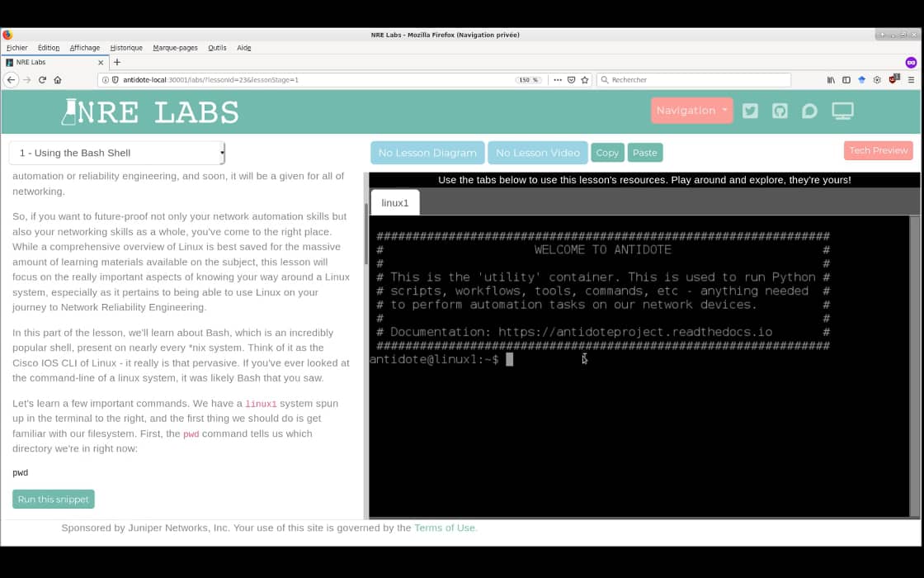Image resolution: width=924 pixels, height=578 pixels.
Task: Click the 'pwd' snippet text above the button
Action: coord(20,472)
